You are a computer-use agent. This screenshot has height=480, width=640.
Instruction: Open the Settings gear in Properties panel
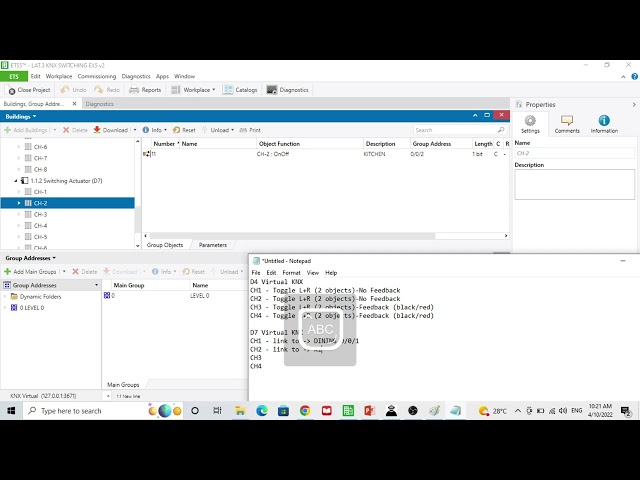[x=530, y=121]
